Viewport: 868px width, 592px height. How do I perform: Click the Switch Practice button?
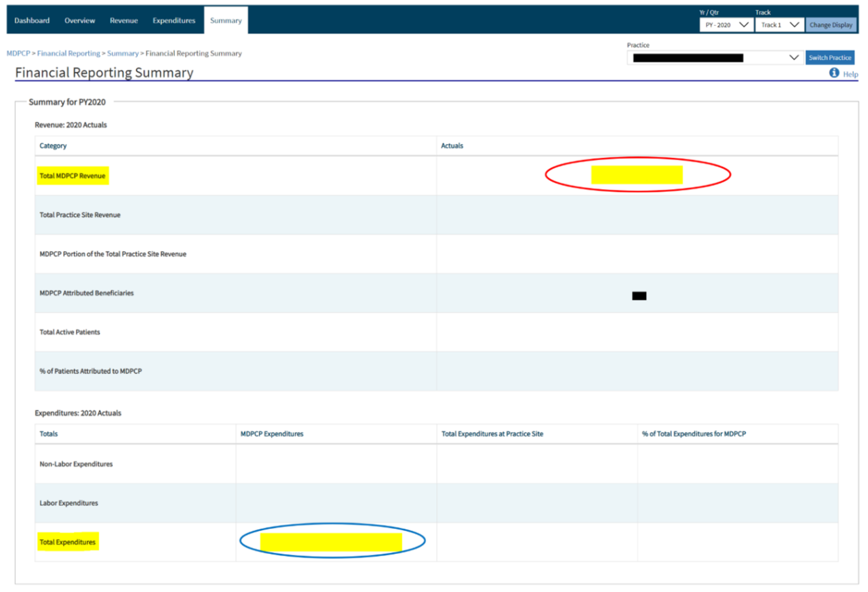[x=830, y=58]
